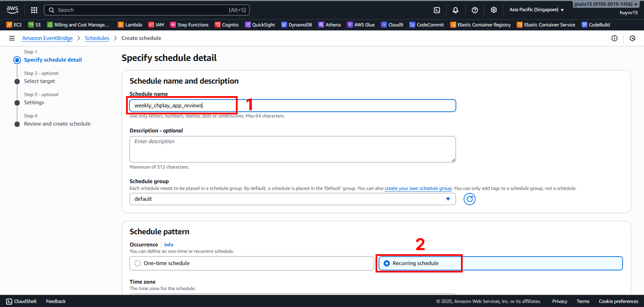Click the Schedule name input field
The width and height of the screenshot is (644, 307).
pyautogui.click(x=292, y=106)
